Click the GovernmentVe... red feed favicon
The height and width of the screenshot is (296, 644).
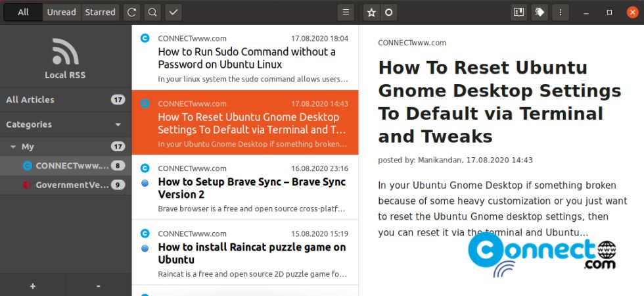point(28,185)
